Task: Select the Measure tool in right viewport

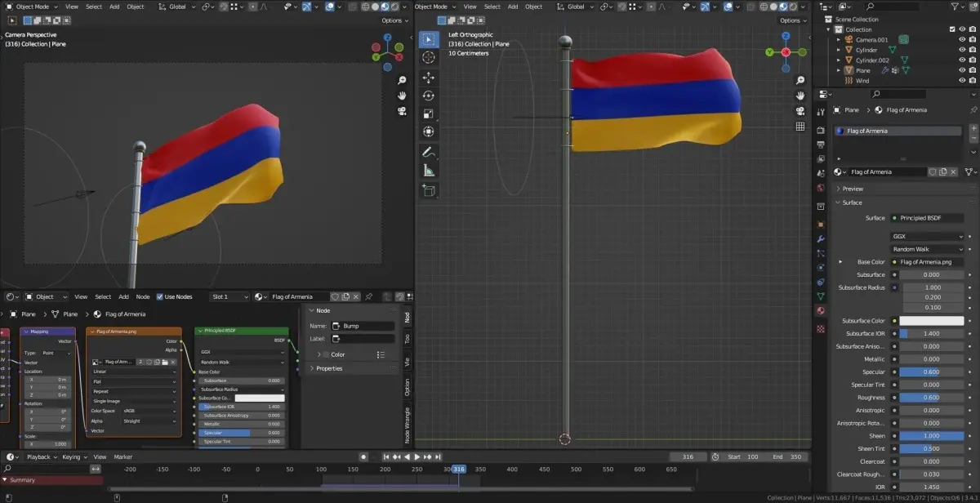Action: (x=429, y=171)
